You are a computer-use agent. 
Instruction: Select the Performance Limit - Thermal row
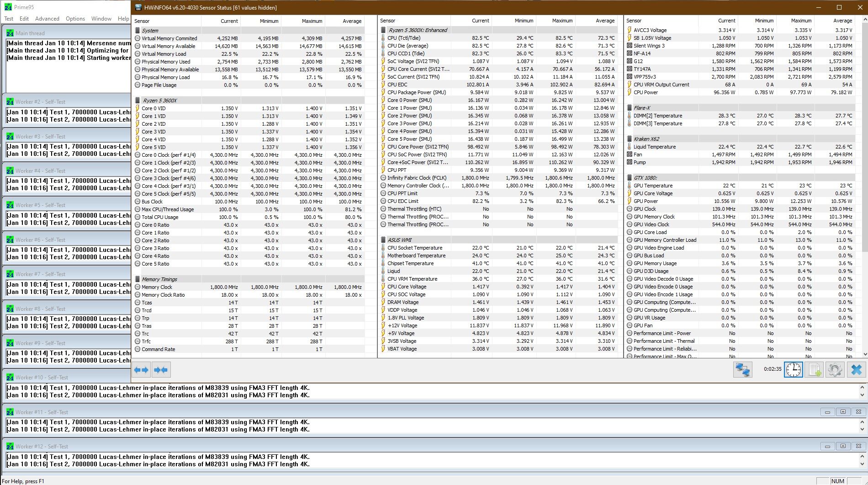click(x=740, y=341)
